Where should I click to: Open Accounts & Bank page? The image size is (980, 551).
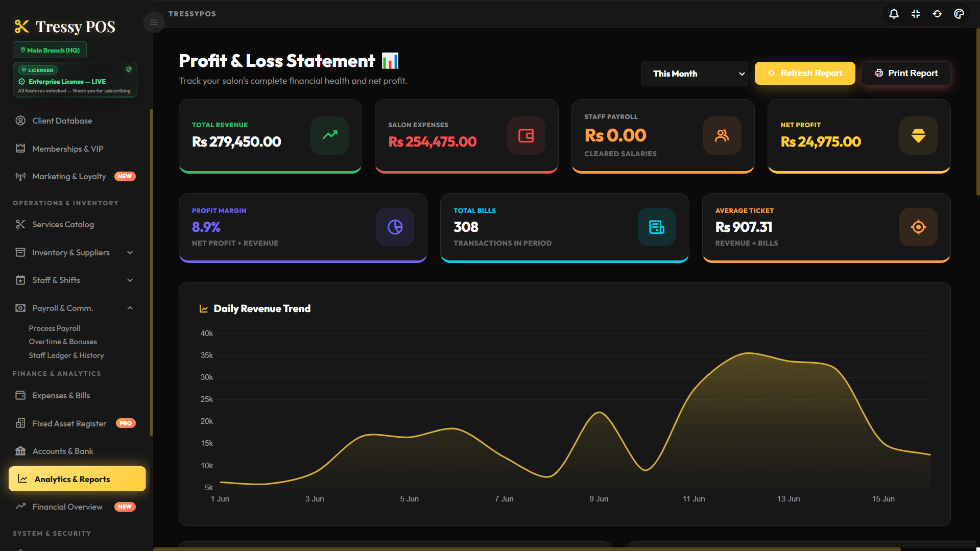click(x=77, y=451)
